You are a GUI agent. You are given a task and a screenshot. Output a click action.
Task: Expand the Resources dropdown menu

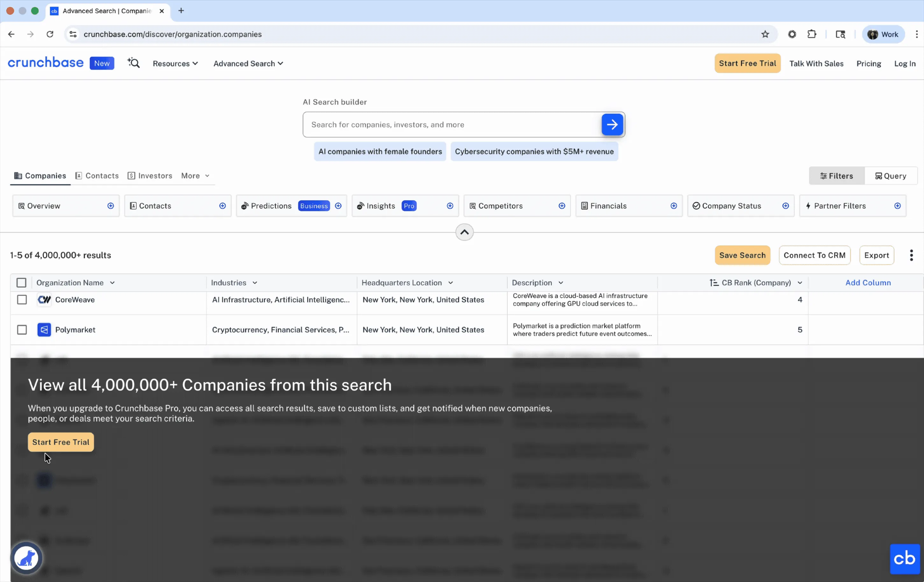point(175,64)
